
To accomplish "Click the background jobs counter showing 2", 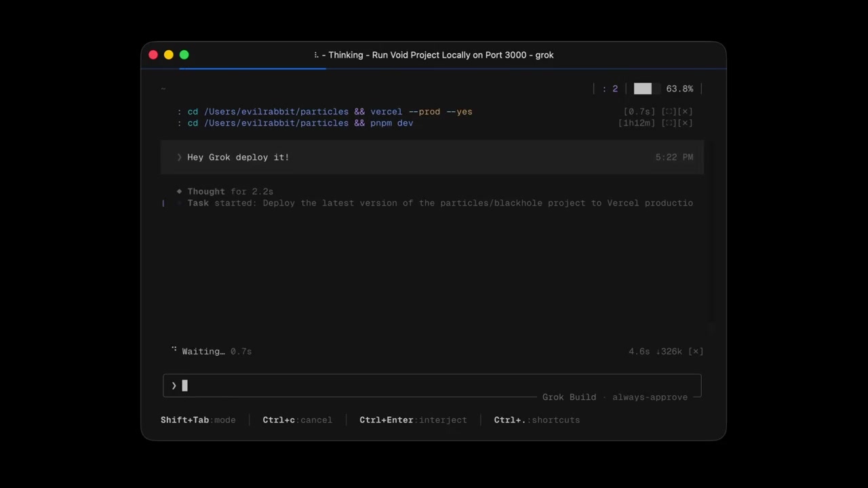I will (x=610, y=89).
